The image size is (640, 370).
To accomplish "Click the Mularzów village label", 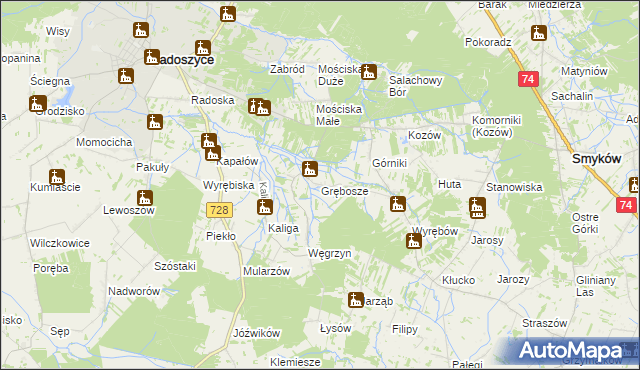I will [267, 271].
